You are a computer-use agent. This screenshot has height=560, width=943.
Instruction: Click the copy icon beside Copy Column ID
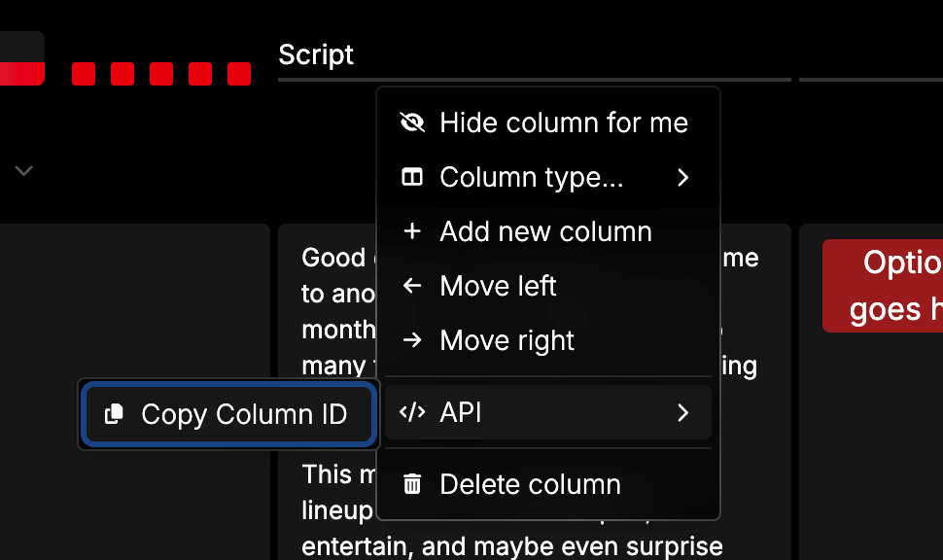[114, 414]
